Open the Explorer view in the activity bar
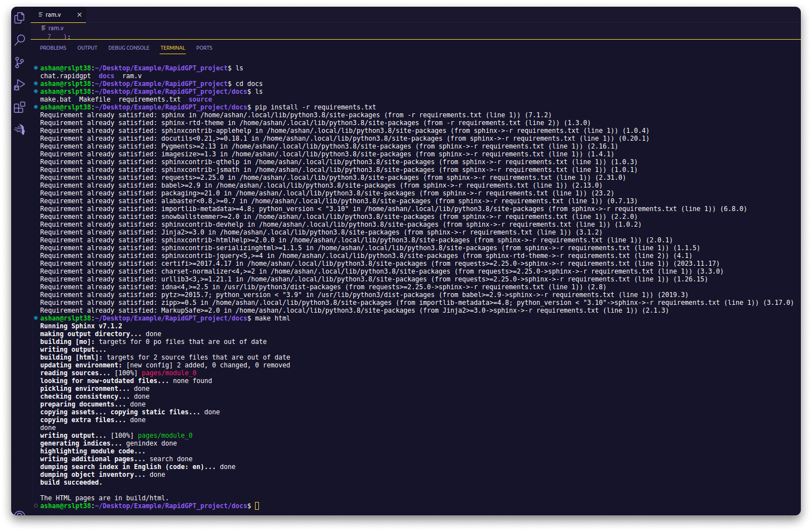Image resolution: width=812 pixels, height=531 pixels. (20, 18)
